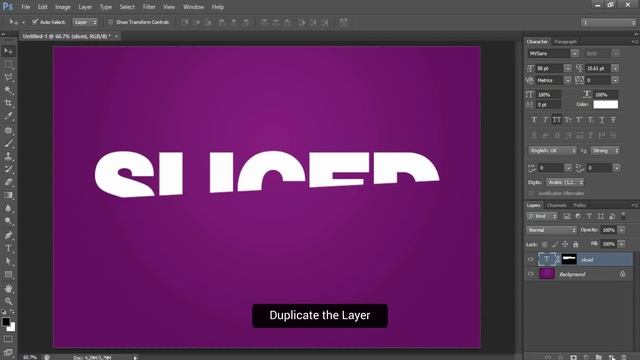Select the Pen tool

coord(8,236)
